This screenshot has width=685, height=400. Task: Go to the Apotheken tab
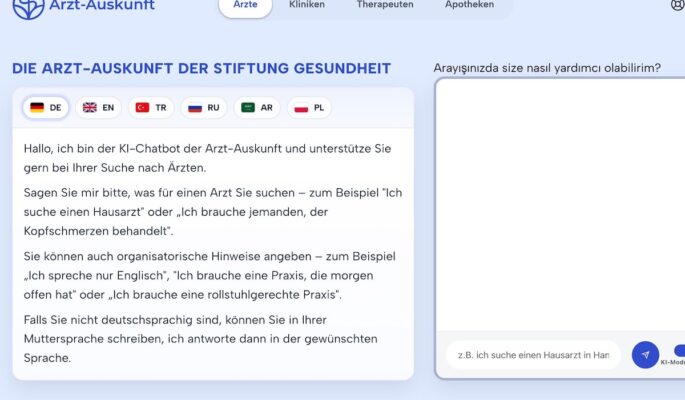[x=470, y=5]
